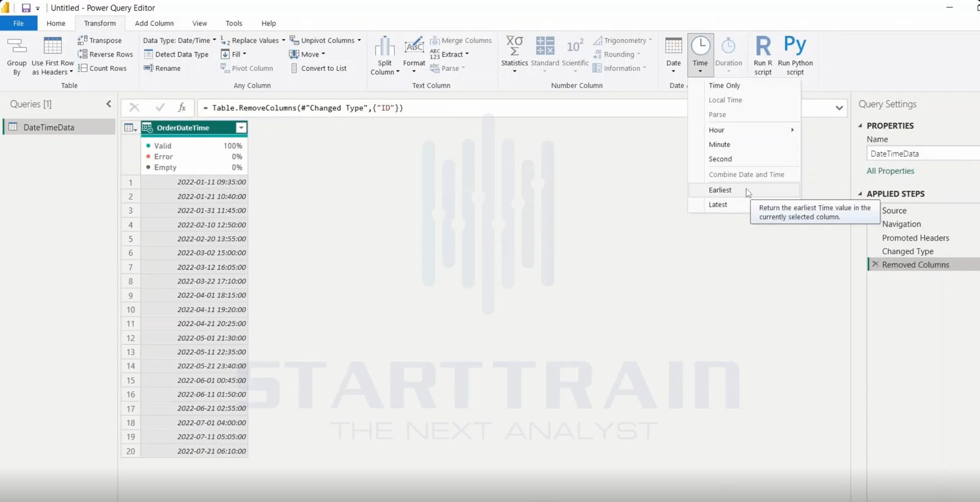This screenshot has height=502, width=980.
Task: Open the Move column dropdown
Action: pyautogui.click(x=307, y=54)
